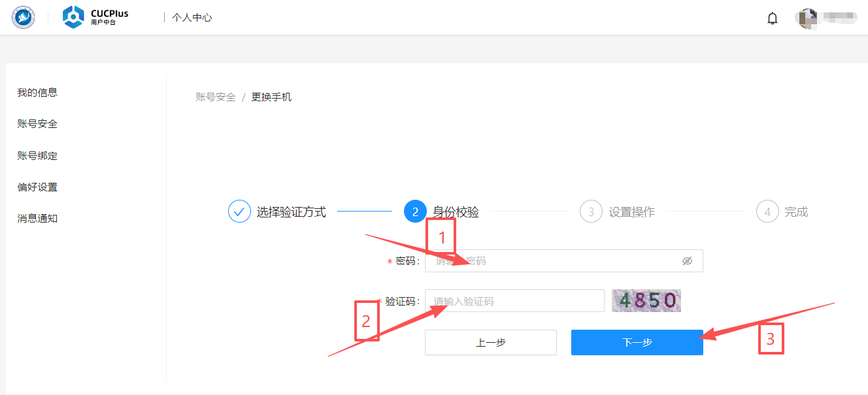Click step 4 circle for 完成
The height and width of the screenshot is (395, 868).
[x=767, y=212]
